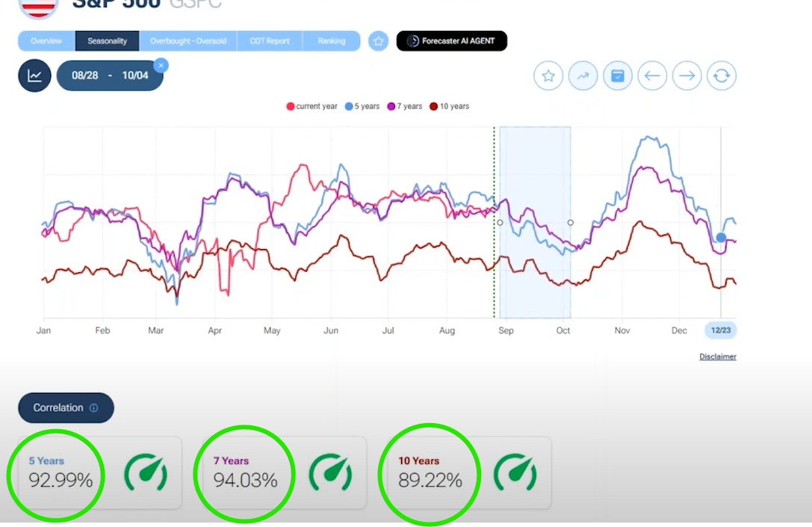This screenshot has height=527, width=812.
Task: Click the star favorite icon beside Ranking
Action: click(x=379, y=41)
